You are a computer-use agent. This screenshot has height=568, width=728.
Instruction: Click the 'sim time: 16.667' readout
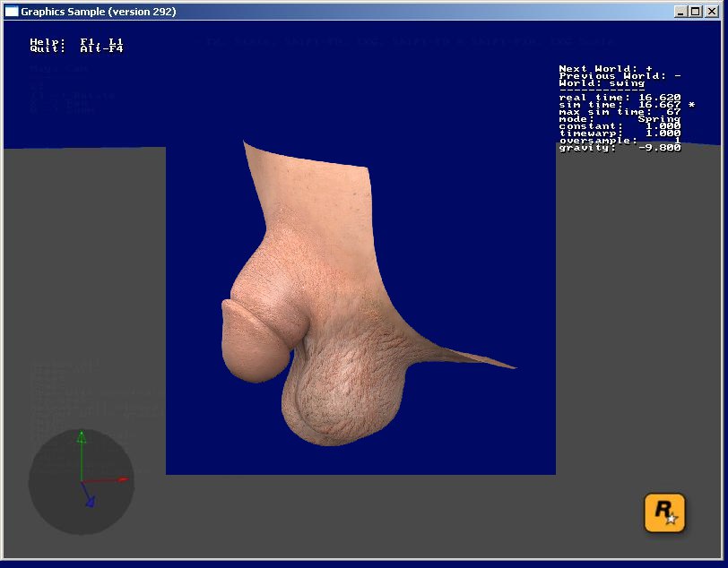pos(620,105)
